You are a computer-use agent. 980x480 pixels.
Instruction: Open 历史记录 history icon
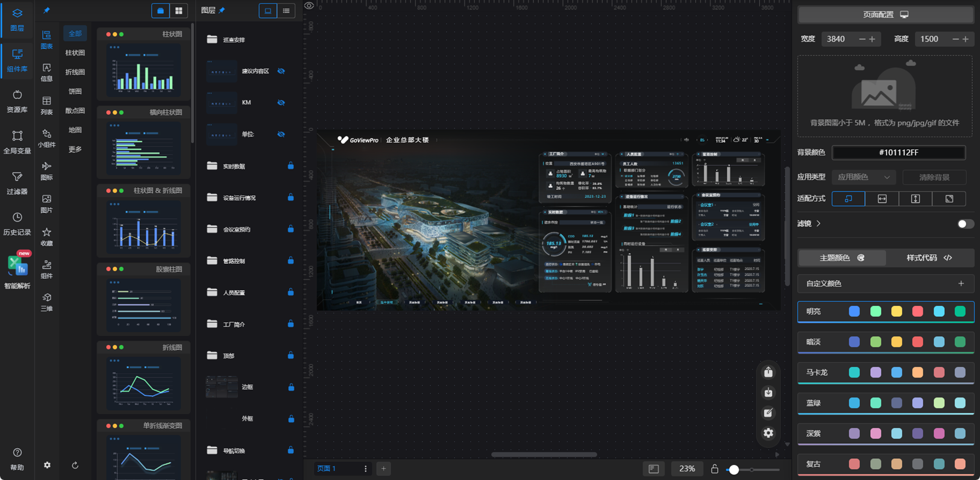pos(17,223)
